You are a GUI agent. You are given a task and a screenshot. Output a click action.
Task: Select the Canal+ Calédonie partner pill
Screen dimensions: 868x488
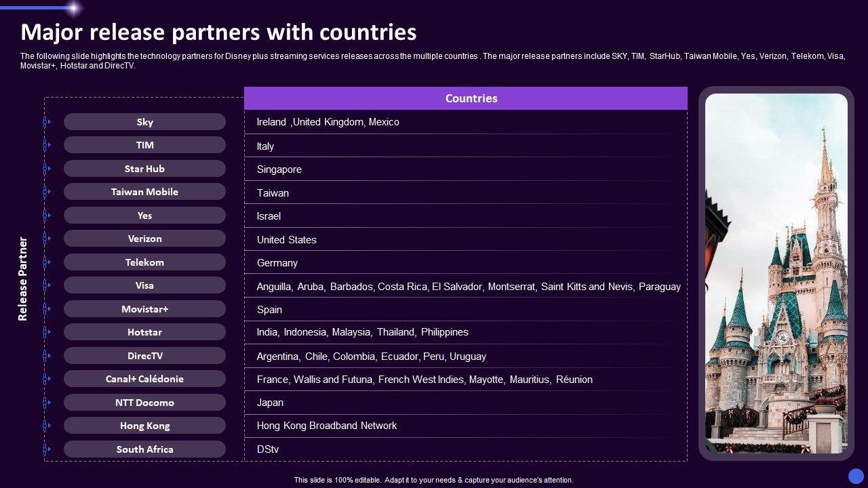(144, 379)
